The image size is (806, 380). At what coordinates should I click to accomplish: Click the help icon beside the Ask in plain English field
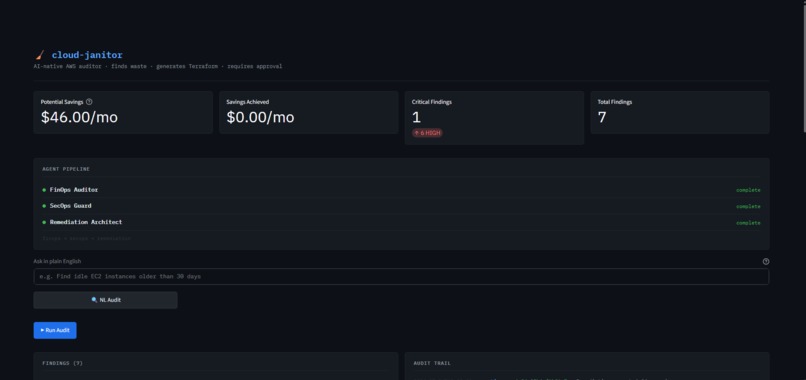(766, 261)
